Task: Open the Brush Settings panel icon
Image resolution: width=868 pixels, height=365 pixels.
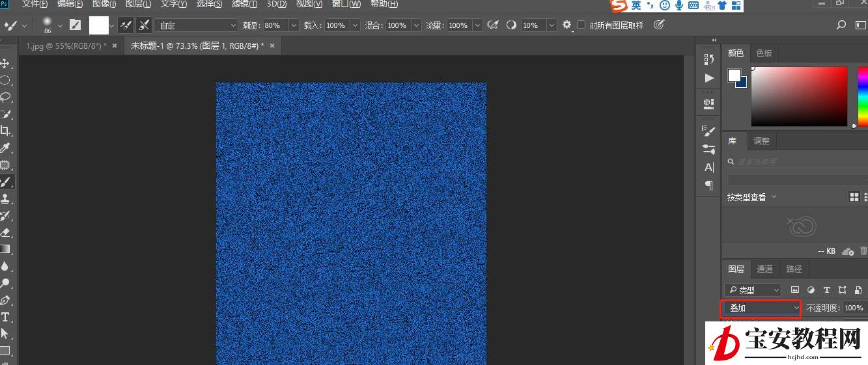Action: coord(709,148)
